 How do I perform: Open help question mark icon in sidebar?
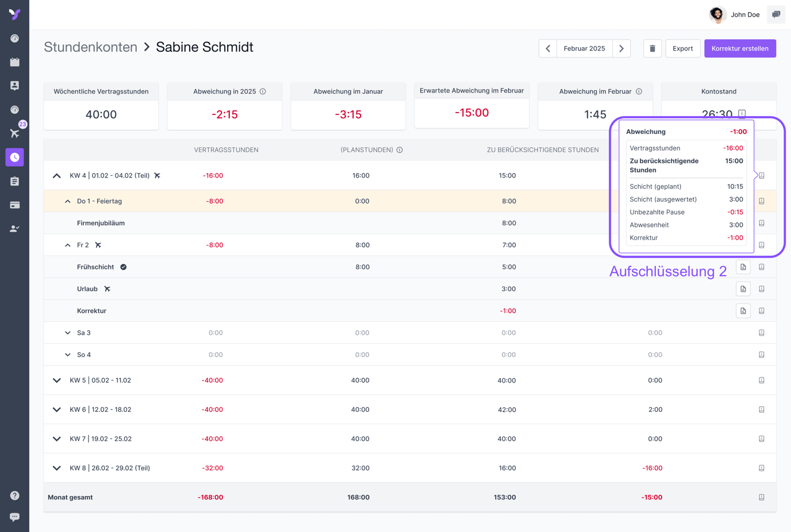point(15,495)
